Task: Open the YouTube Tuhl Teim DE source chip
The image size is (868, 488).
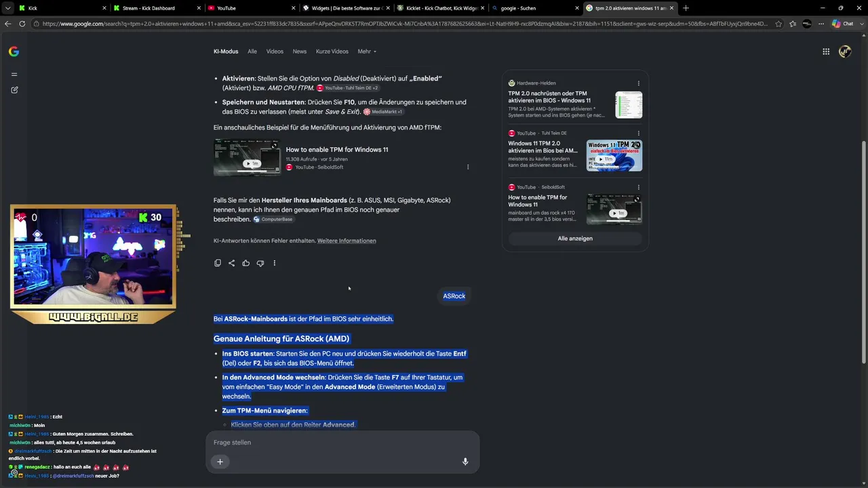Action: click(348, 88)
